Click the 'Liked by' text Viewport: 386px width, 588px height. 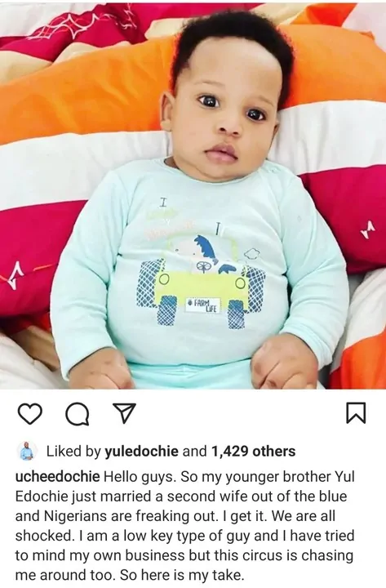(73, 451)
